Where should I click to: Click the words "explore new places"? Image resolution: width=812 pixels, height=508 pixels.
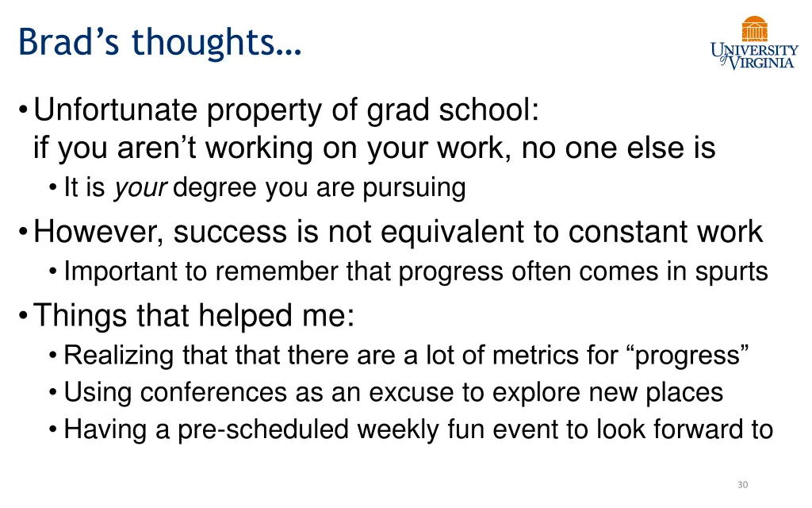607,393
